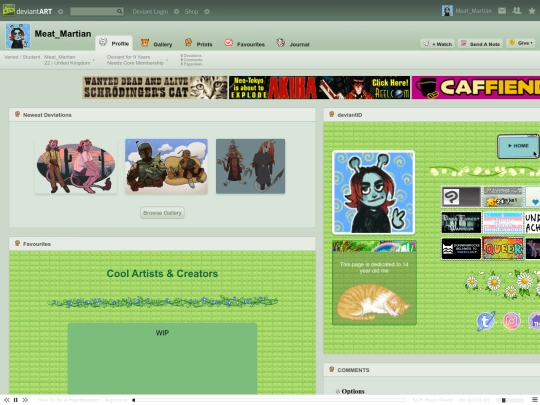Open the Boba Fett deviation thumbnail
Screen dimensions: 540x405
click(x=166, y=166)
